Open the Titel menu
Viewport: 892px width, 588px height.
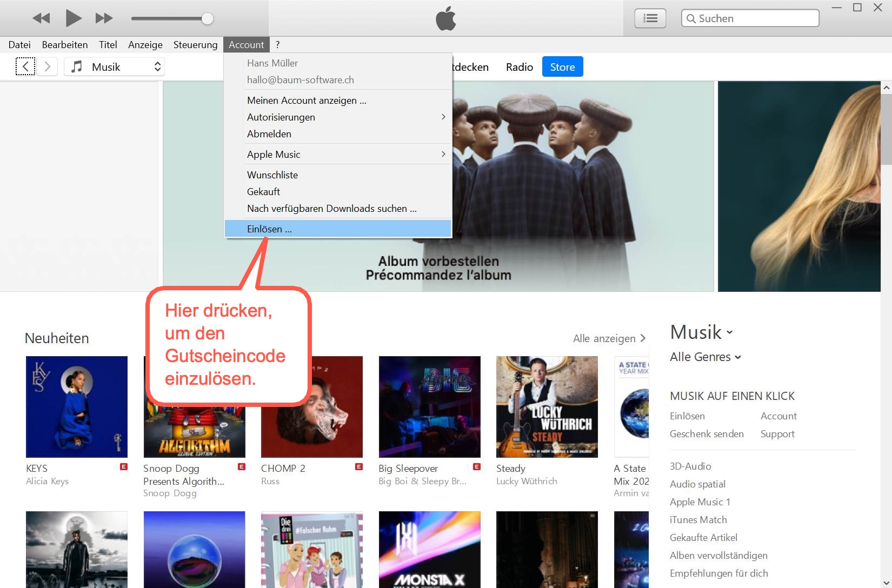pos(108,45)
